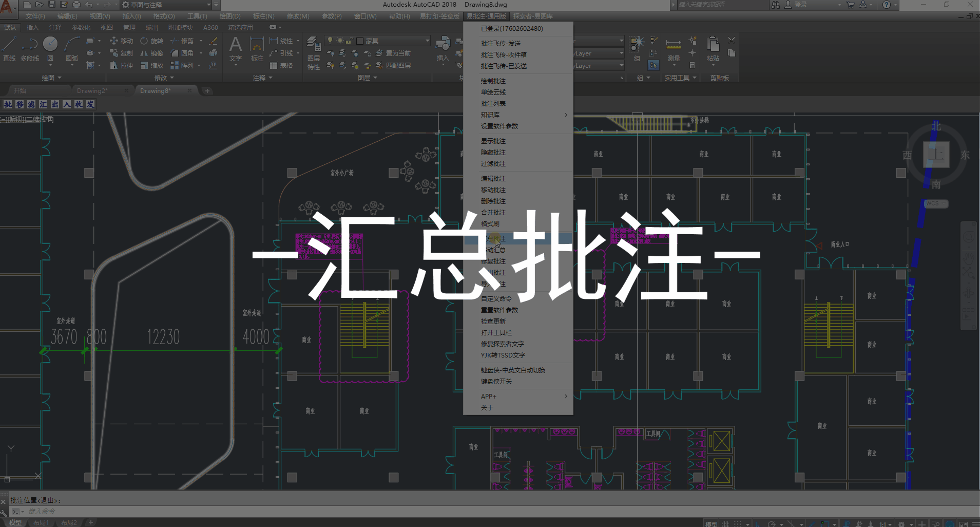Toggle the layer lock icon for 家具
The height and width of the screenshot is (527, 980).
coord(349,41)
